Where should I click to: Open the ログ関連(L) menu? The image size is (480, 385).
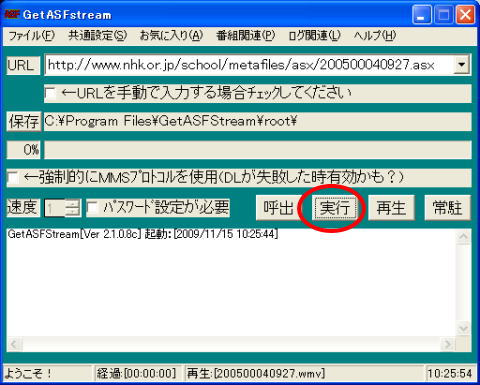(x=315, y=35)
